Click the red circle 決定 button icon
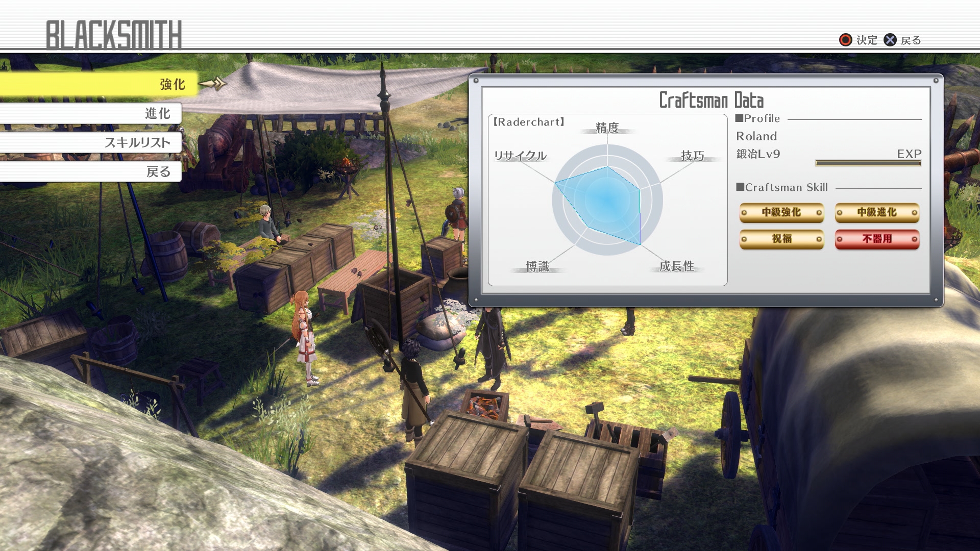 [x=845, y=40]
